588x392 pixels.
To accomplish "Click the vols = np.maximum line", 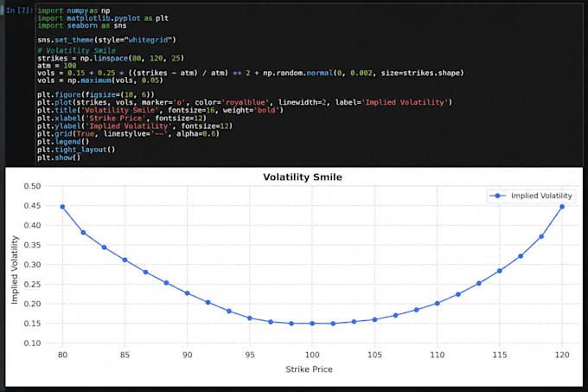I will point(100,80).
